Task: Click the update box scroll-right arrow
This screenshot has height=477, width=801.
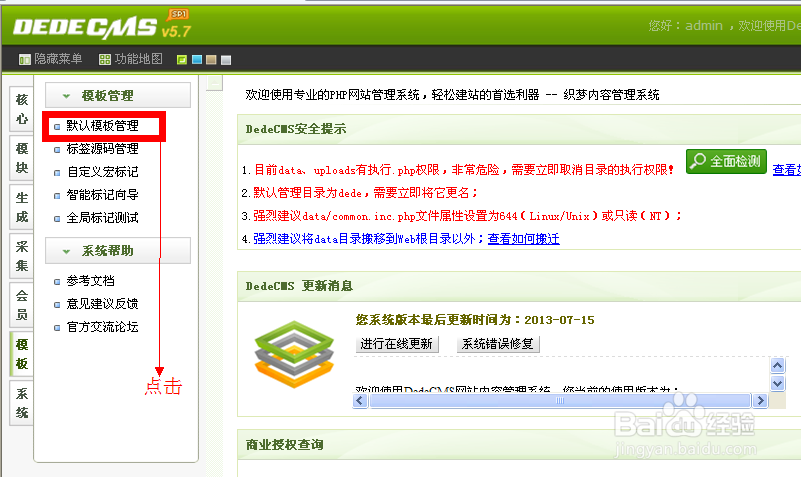Action: 760,401
